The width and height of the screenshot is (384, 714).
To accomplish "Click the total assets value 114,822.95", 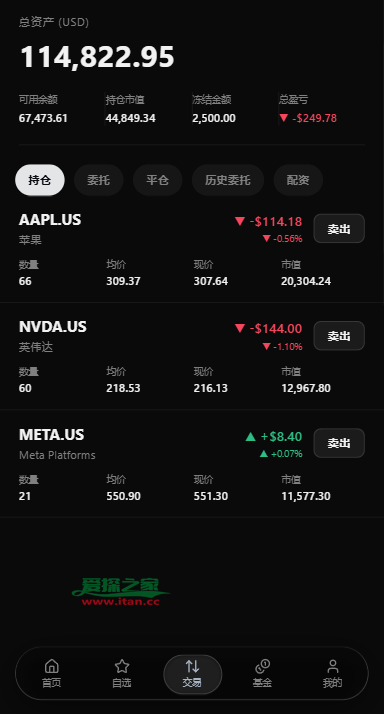I will tap(97, 57).
